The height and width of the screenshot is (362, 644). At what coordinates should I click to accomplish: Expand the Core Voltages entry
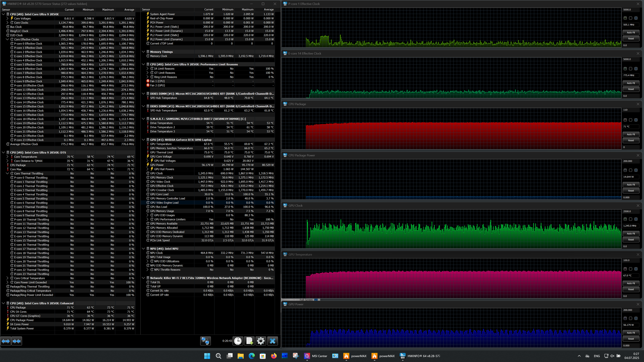(x=8, y=18)
